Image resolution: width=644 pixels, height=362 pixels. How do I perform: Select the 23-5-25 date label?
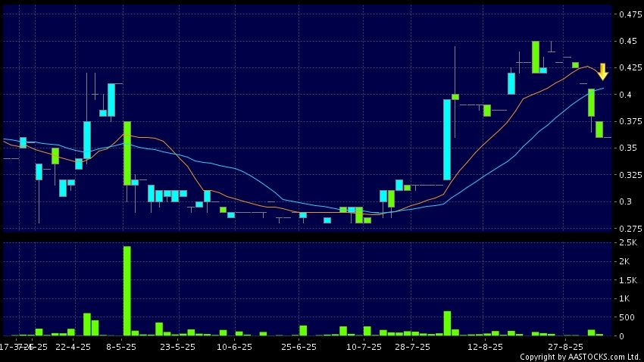click(x=178, y=347)
